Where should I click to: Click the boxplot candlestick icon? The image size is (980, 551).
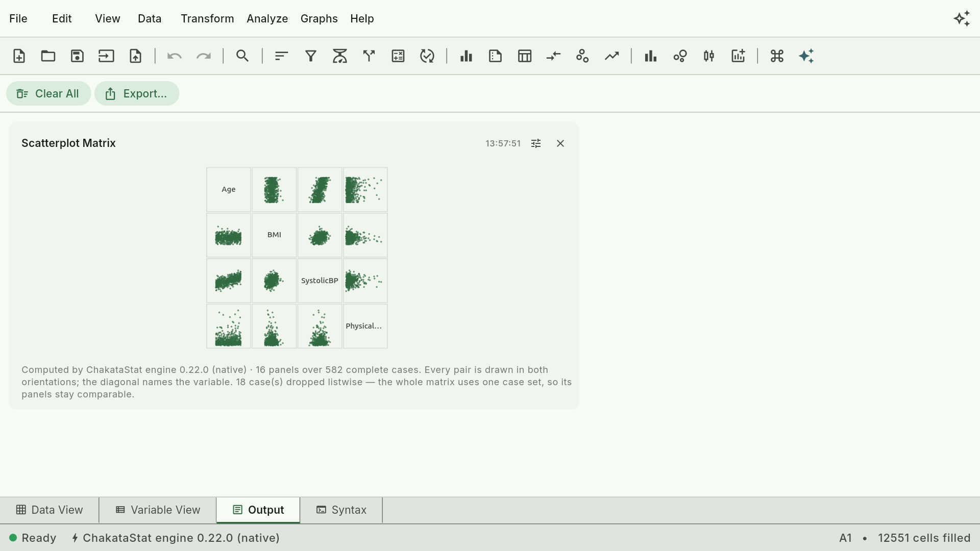pyautogui.click(x=709, y=56)
